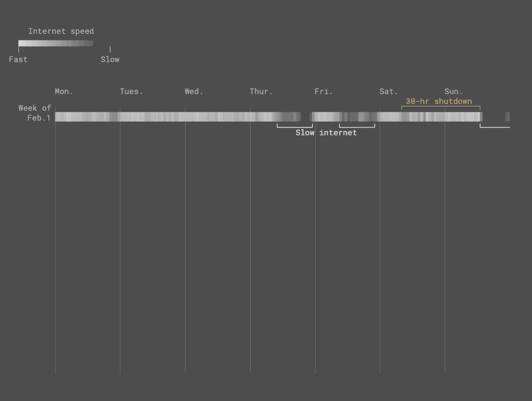Click the "Thur." day header
This screenshot has height=401, width=532.
[261, 92]
